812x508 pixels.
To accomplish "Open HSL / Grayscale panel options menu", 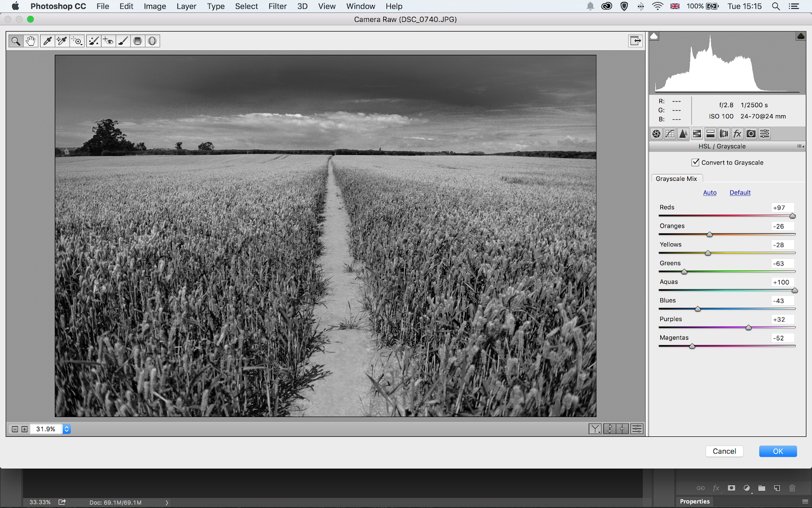I will click(x=800, y=146).
